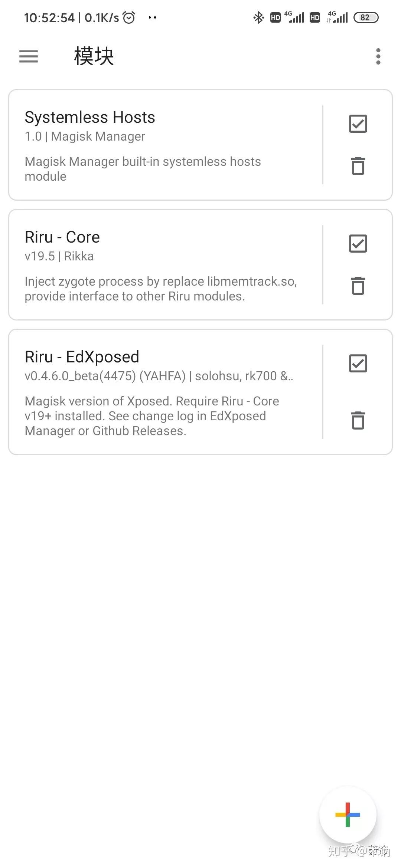Select the Riru - Core title
Screen dimensions: 401x868
pyautogui.click(x=62, y=237)
